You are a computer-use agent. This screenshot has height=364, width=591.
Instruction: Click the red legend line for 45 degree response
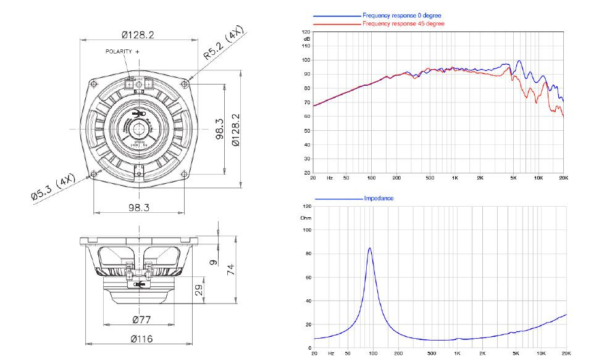337,24
